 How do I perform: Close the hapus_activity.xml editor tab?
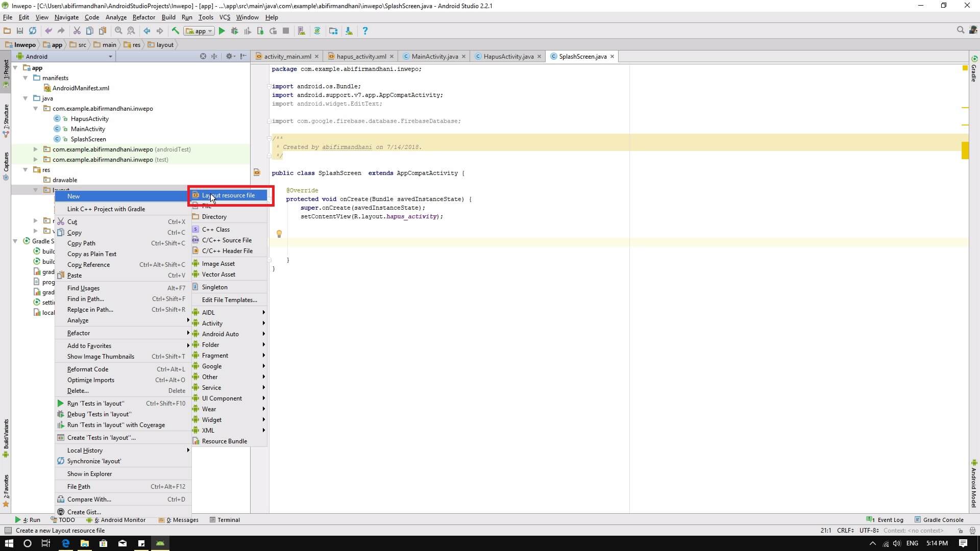click(391, 56)
